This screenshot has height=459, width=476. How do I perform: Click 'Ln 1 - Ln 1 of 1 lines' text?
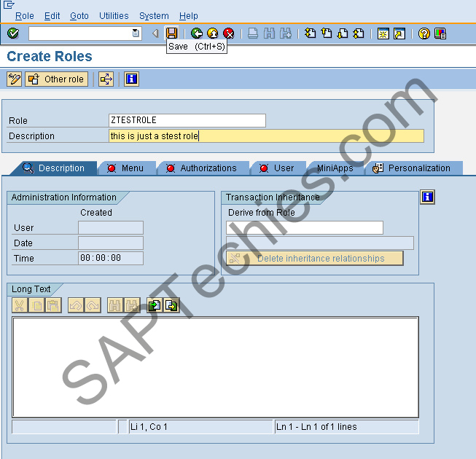point(316,427)
